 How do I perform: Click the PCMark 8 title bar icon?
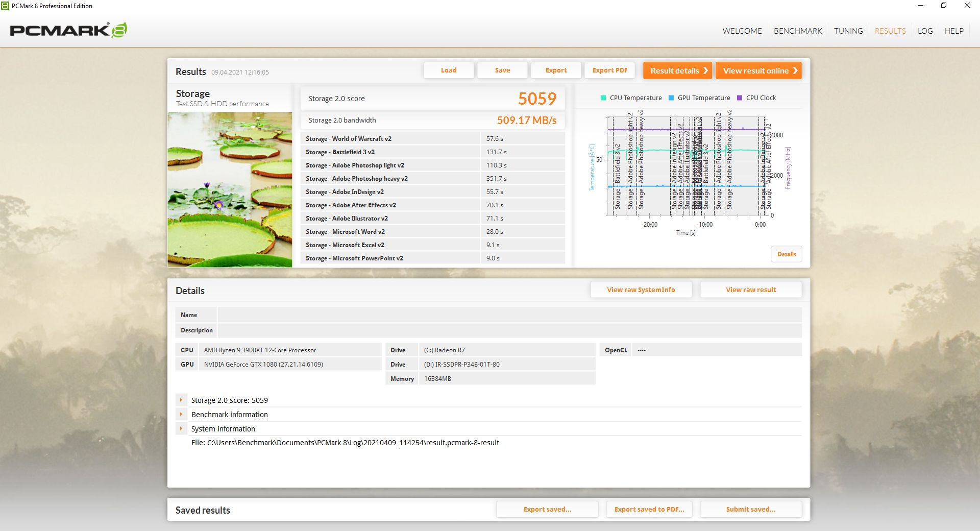[x=5, y=6]
